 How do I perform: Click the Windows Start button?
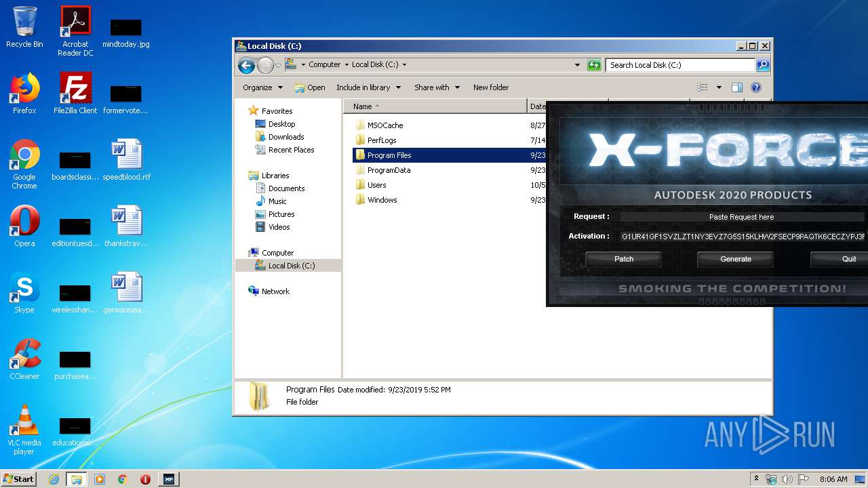(19, 479)
